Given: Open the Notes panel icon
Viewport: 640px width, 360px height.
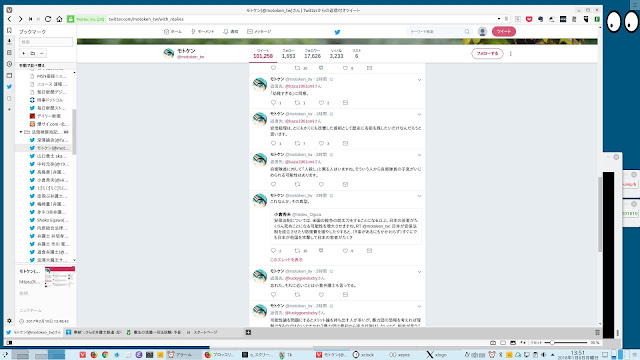Looking at the screenshot, I should pos(9,53).
